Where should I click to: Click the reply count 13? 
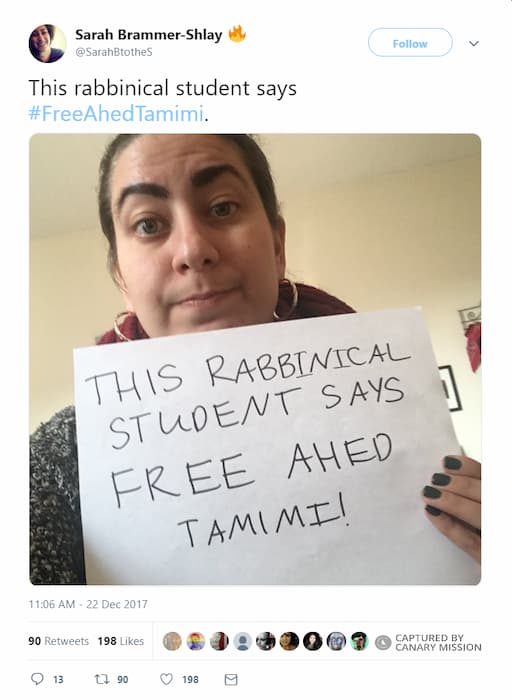[58, 679]
